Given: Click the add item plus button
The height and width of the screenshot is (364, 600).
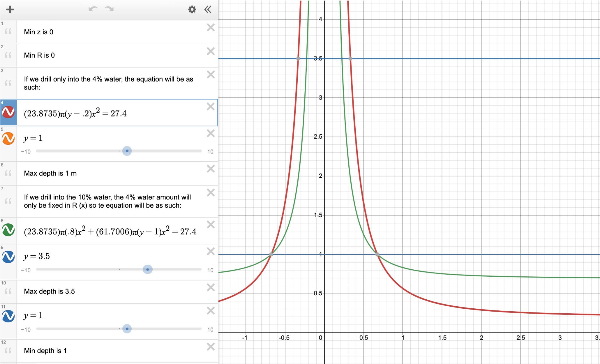Looking at the screenshot, I should 10,10.
